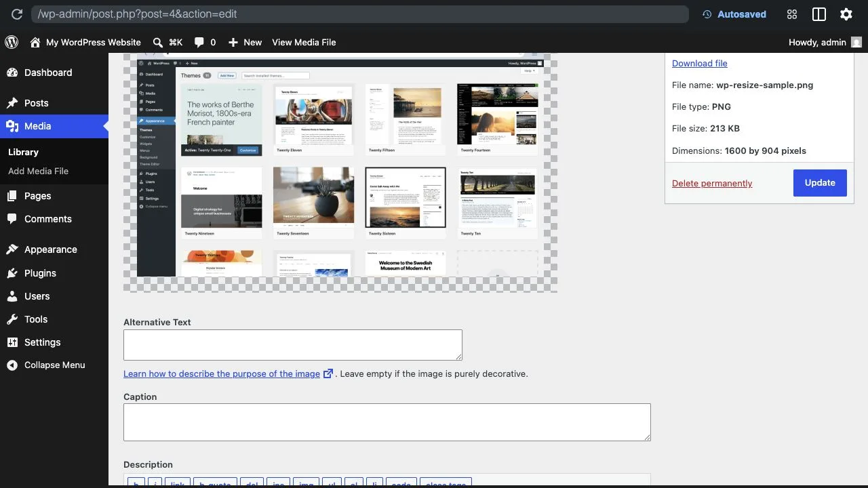Image resolution: width=868 pixels, height=488 pixels.
Task: Click the Tools wrench icon
Action: pyautogui.click(x=12, y=319)
